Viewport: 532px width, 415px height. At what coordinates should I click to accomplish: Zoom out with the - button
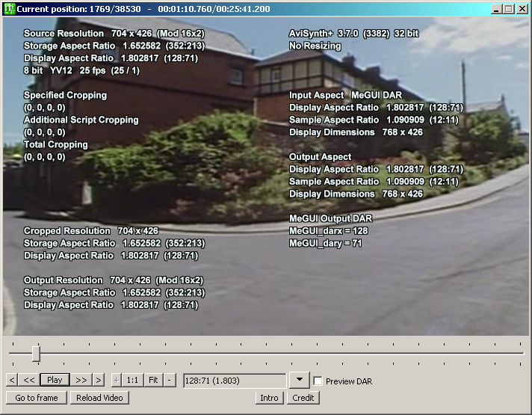click(170, 380)
